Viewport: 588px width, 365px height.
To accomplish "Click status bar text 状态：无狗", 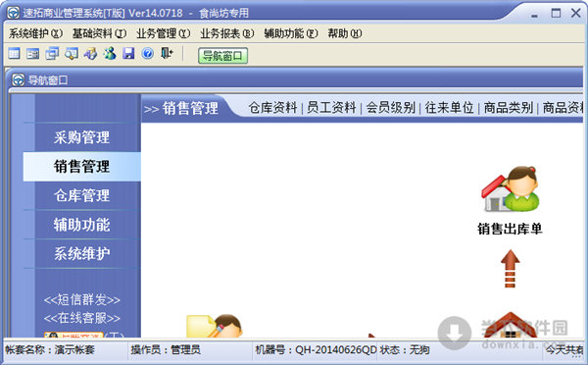I will [x=405, y=350].
